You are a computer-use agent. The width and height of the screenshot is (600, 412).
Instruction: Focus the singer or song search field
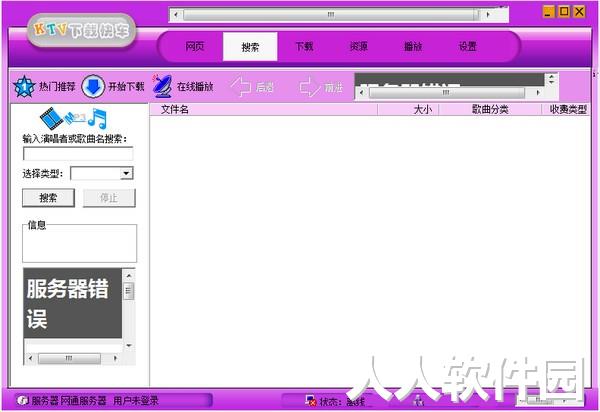tap(78, 154)
